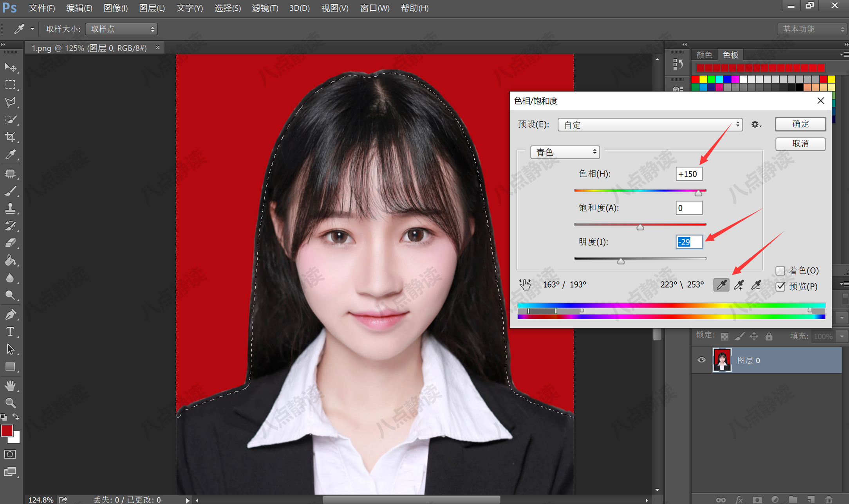Select the Clone Stamp tool
Screen dimensions: 849x504
11,208
